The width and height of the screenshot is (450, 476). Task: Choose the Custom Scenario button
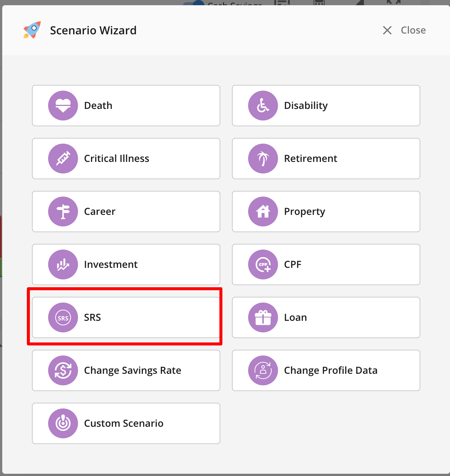pos(126,423)
